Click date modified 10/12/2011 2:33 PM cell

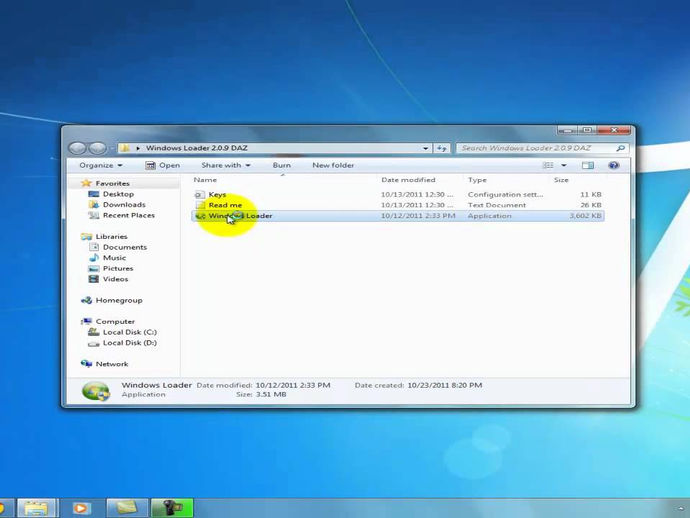tap(418, 216)
